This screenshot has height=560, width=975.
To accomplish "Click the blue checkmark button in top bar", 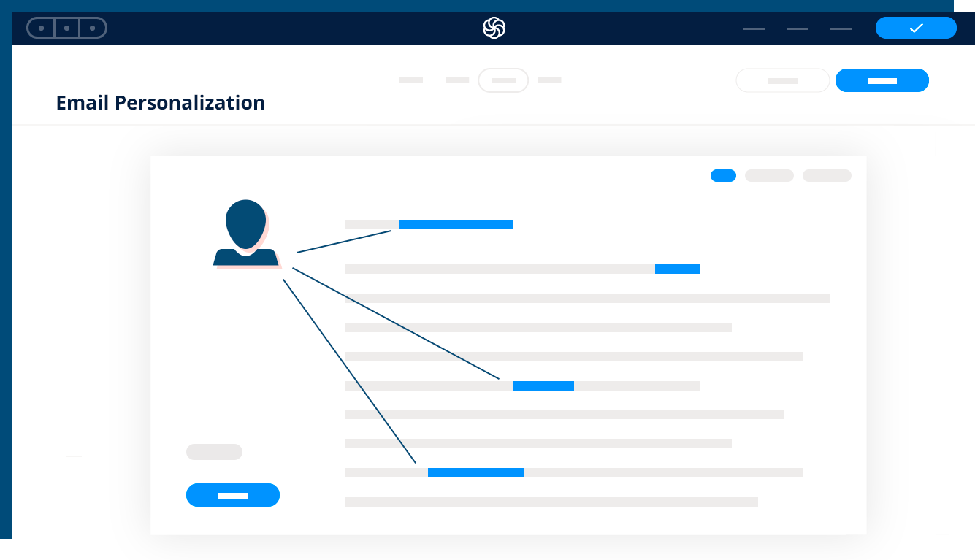I will (916, 28).
